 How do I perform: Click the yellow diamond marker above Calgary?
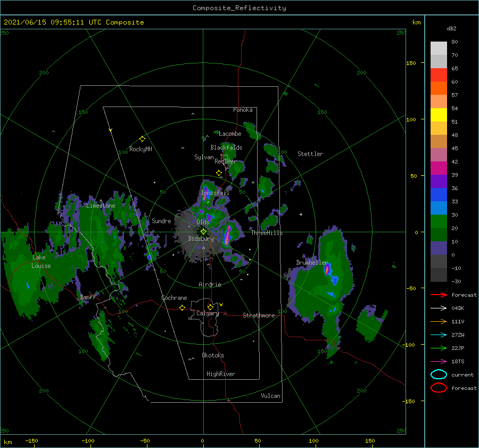210,307
